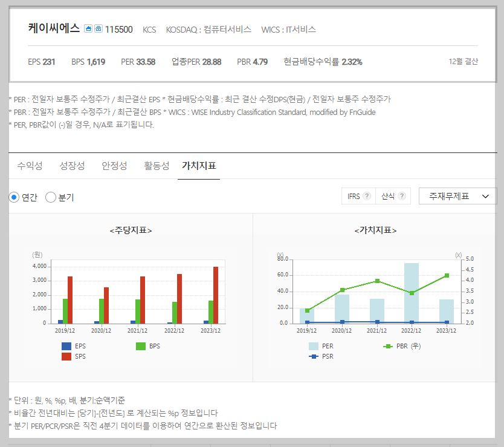The image size is (504, 447).
Task: Click the IFRS help question mark icon
Action: coord(367,196)
